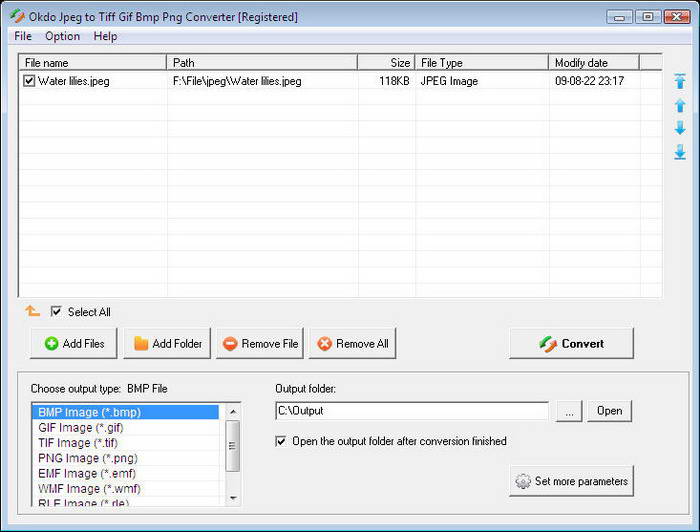Click the Add Files button
Image resolution: width=700 pixels, height=532 pixels.
point(74,343)
